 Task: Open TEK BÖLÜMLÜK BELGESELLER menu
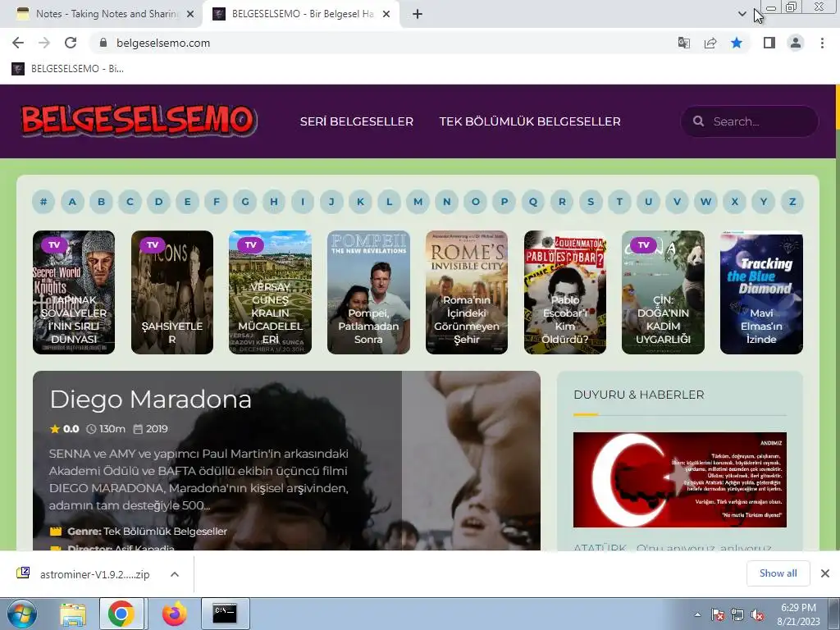[x=530, y=121]
